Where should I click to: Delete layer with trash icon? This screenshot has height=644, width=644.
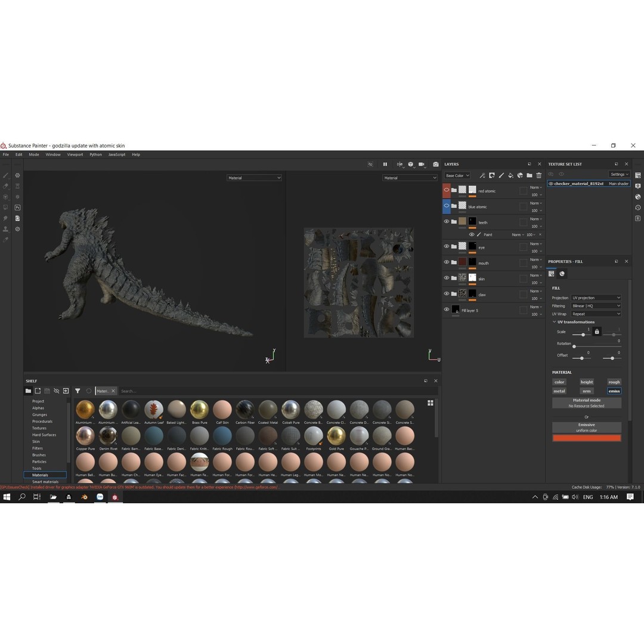point(539,175)
